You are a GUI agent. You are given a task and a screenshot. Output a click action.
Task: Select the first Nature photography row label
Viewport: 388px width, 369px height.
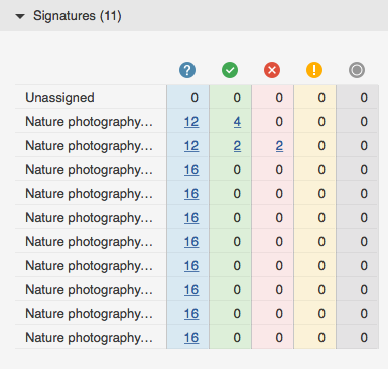89,122
